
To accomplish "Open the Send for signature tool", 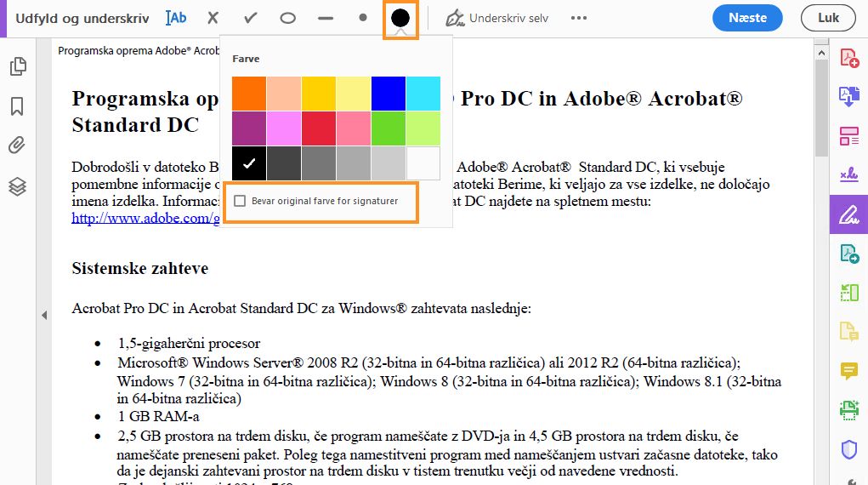I will pos(849,174).
